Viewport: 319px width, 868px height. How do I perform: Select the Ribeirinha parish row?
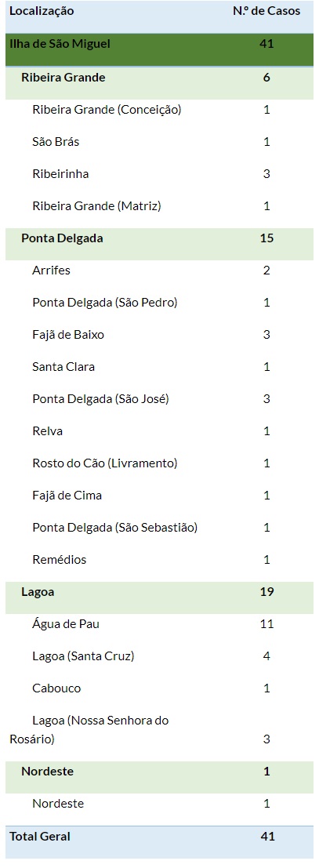[x=160, y=174]
